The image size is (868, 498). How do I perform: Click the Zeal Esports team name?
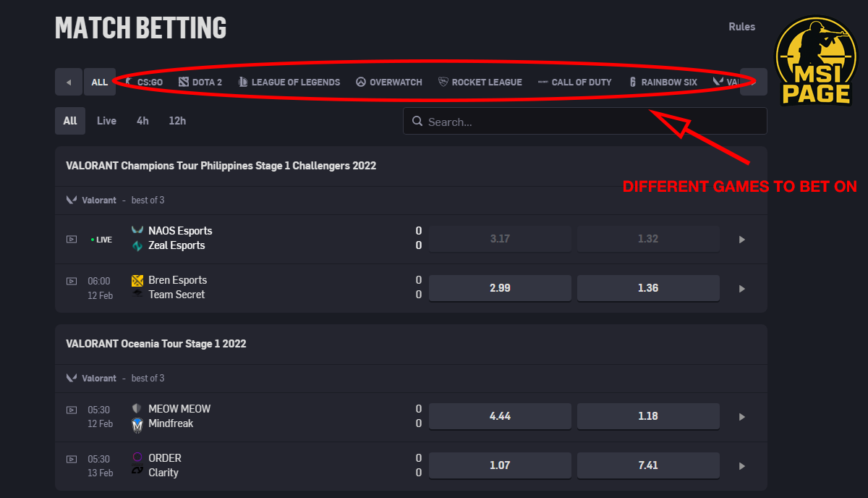coord(176,245)
